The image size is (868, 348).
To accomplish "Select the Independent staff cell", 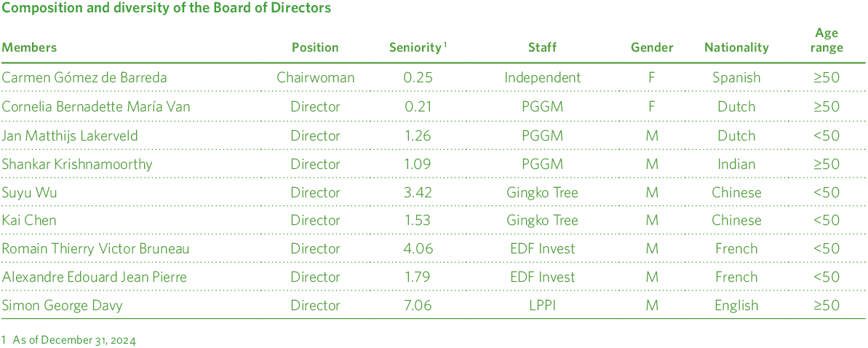I will coord(542,77).
